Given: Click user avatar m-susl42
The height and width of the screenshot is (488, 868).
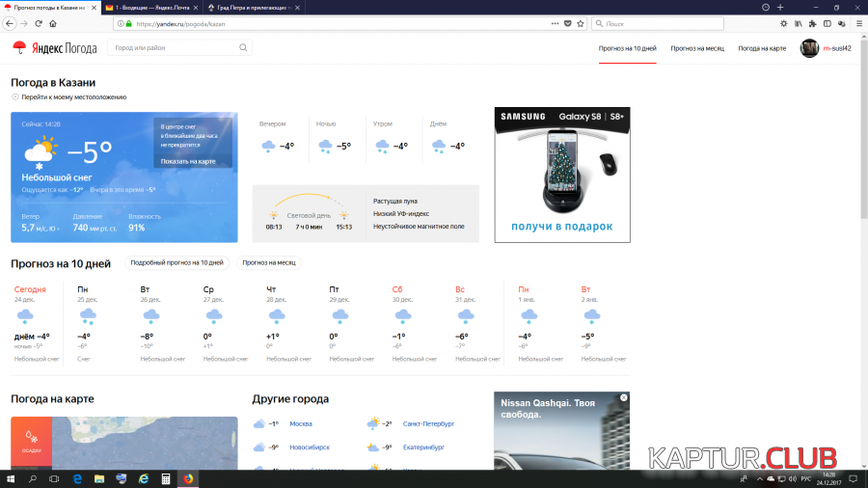Looking at the screenshot, I should pyautogui.click(x=809, y=48).
